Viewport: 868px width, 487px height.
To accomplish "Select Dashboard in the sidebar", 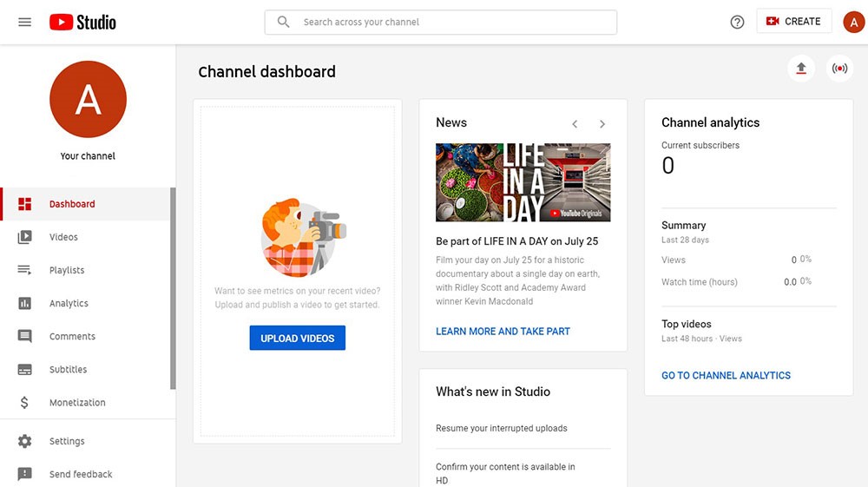I will click(85, 204).
